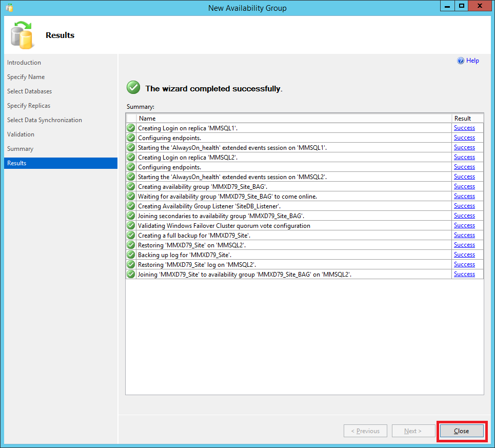Open the Help link
This screenshot has width=495, height=448.
coord(472,61)
